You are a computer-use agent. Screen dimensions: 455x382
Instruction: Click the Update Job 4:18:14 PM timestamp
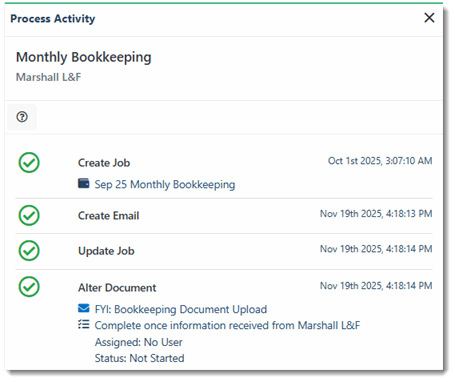(376, 249)
